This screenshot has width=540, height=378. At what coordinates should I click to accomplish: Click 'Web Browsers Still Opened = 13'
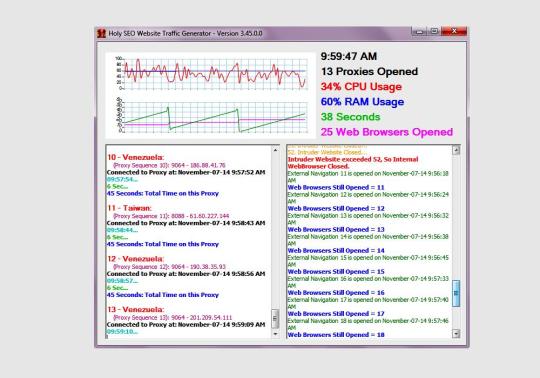[336, 230]
